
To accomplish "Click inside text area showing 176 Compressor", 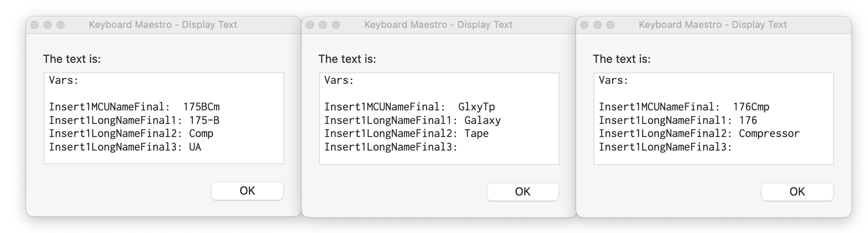I will pyautogui.click(x=714, y=119).
